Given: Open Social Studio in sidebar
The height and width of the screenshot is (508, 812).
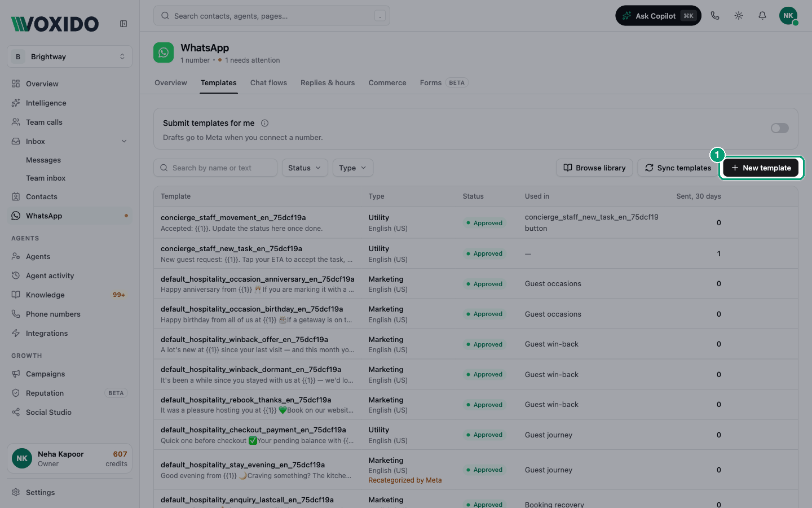Looking at the screenshot, I should (x=70, y=412).
